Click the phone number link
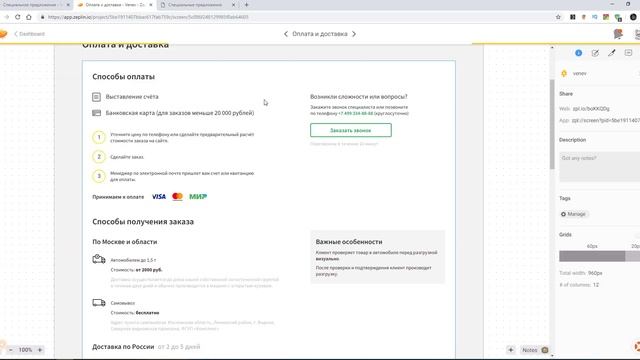 pos(355,113)
